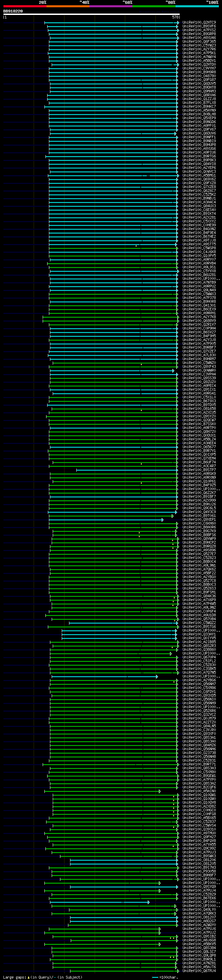The image size is (222, 980).
Task: Select the UniRef100_B9RTG6 label
Action: (199, 156)
